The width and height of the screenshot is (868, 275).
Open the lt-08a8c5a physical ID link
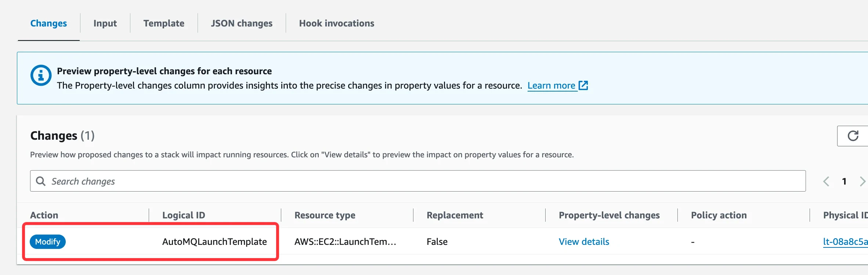click(x=845, y=242)
